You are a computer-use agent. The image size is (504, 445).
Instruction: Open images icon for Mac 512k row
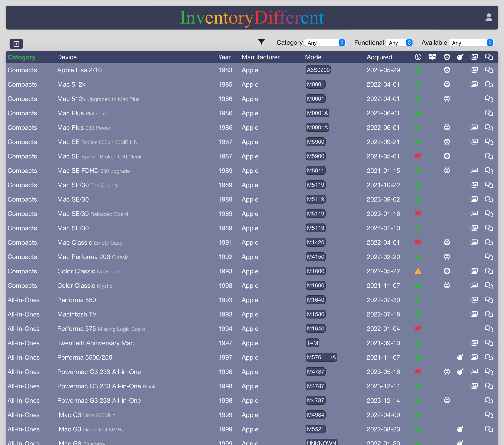point(474,84)
